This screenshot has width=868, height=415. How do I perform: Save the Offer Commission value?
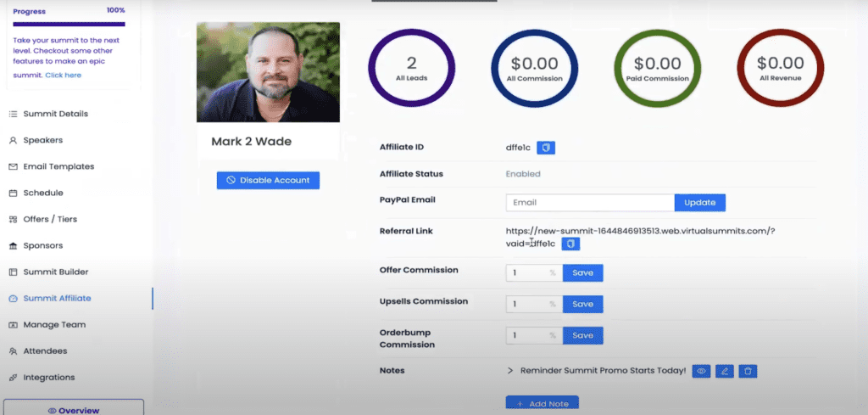point(583,272)
